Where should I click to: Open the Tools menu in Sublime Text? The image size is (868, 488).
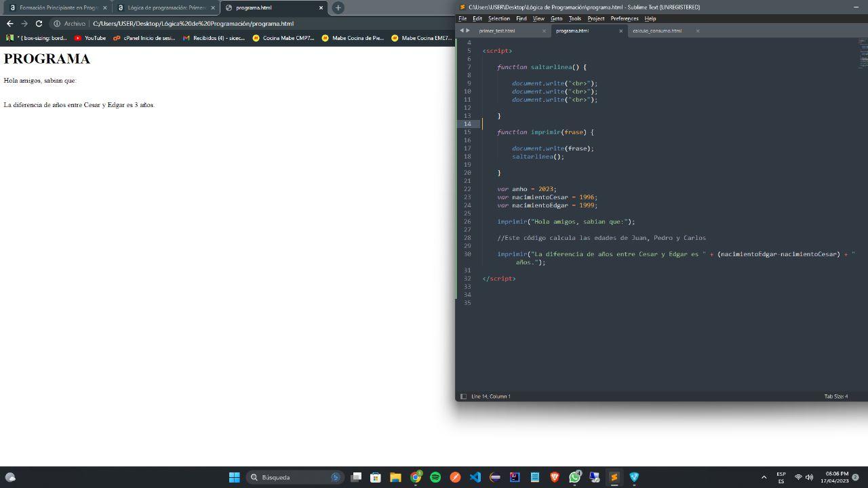tap(575, 18)
